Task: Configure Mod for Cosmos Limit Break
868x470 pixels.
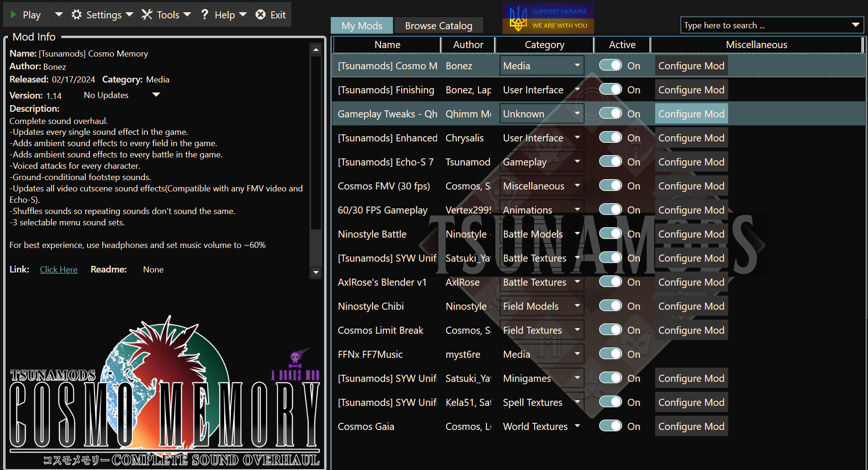Action: pyautogui.click(x=691, y=330)
